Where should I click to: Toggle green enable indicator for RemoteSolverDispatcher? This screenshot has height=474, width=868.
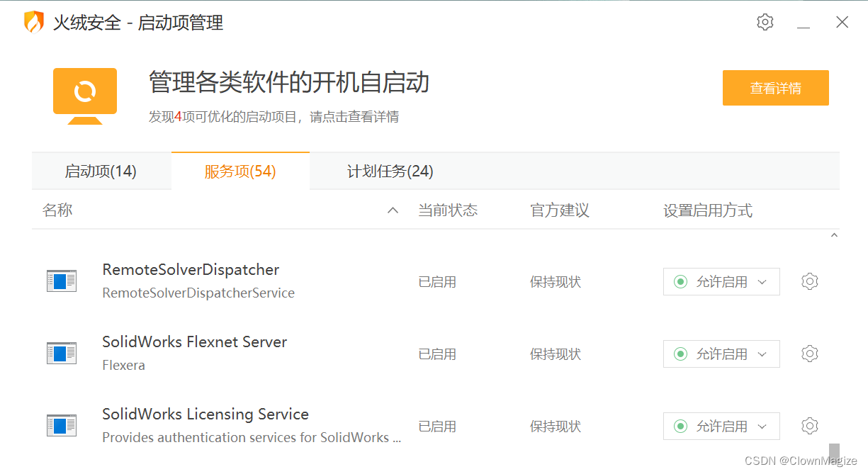680,282
